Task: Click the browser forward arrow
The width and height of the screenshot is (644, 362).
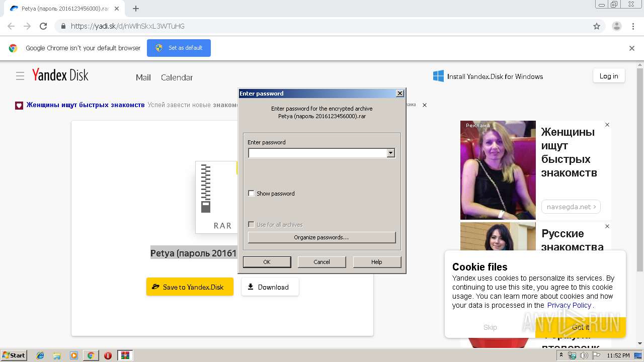Action: point(27,26)
